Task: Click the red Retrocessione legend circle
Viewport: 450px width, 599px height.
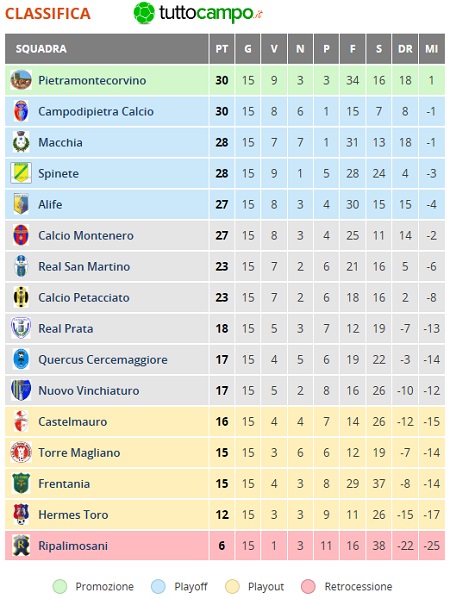Action: 308,586
